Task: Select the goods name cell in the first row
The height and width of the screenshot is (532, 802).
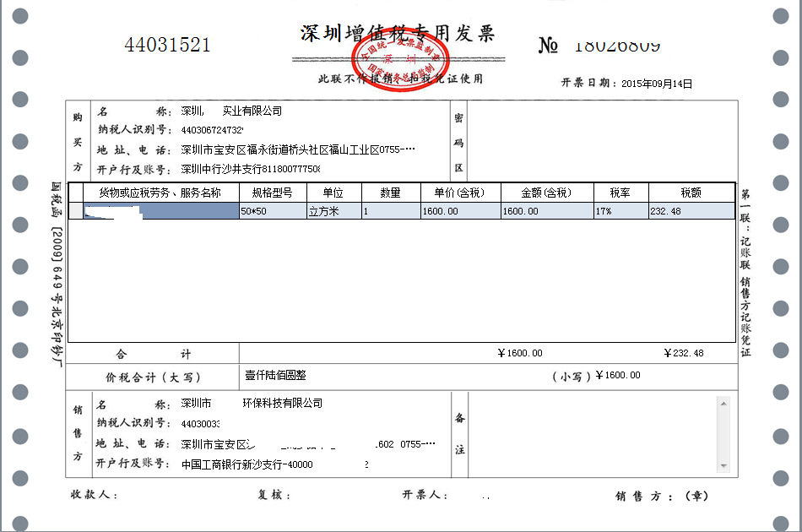Action: [161, 211]
